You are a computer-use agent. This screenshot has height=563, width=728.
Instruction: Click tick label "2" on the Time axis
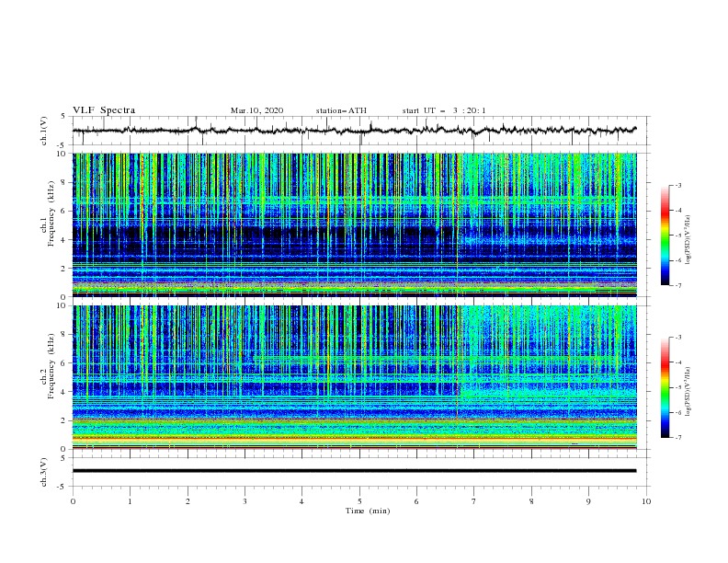(188, 501)
